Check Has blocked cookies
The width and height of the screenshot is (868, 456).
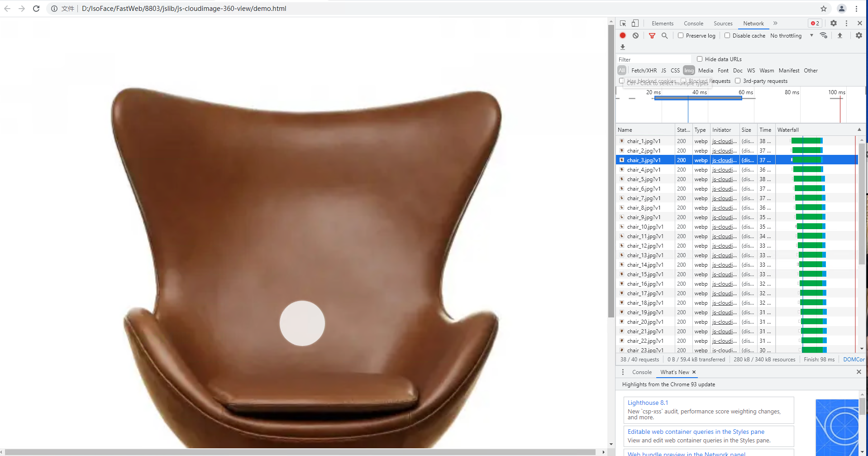pyautogui.click(x=622, y=81)
